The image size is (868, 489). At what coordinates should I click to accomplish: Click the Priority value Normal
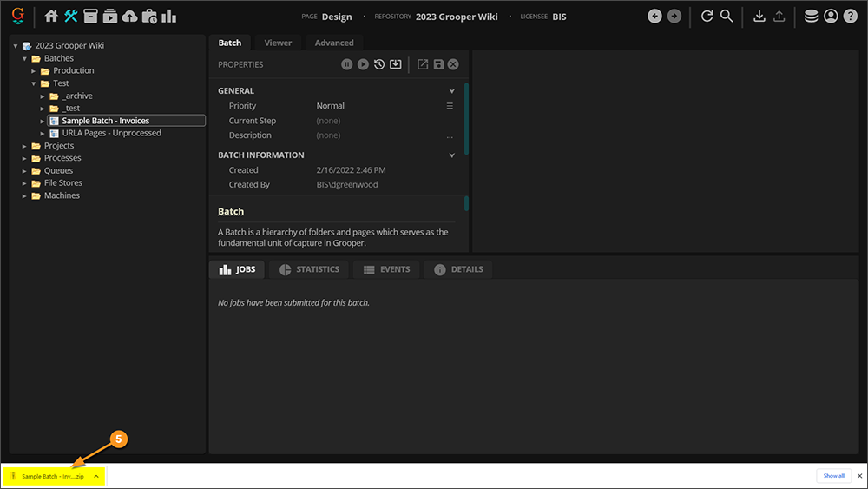tap(330, 106)
